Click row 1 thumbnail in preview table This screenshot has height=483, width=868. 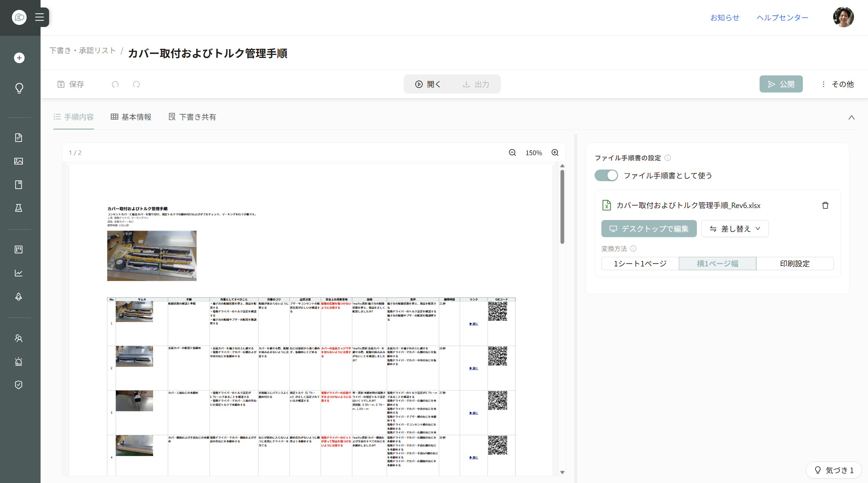[134, 311]
